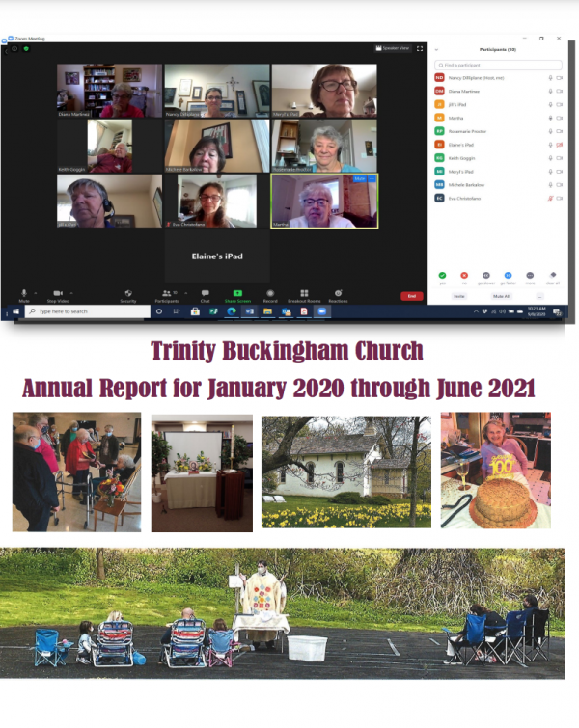Screen dimensions: 579x728
Task: Select Diana Martinez's video tile
Action: [x=110, y=91]
